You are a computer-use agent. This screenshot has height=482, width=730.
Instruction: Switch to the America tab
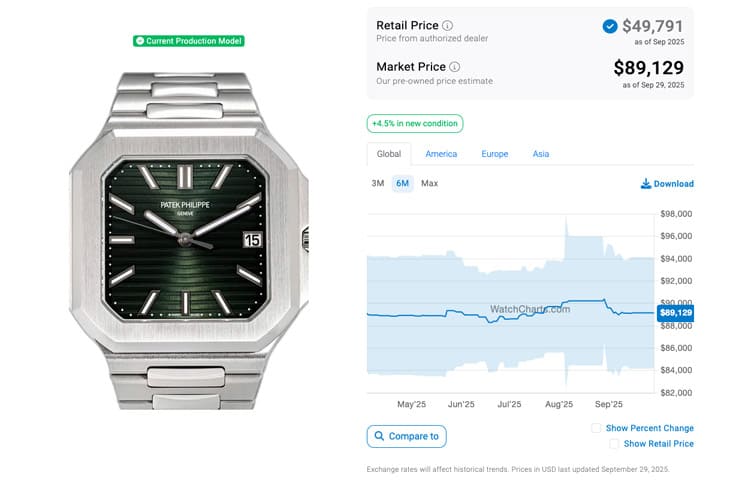(441, 154)
